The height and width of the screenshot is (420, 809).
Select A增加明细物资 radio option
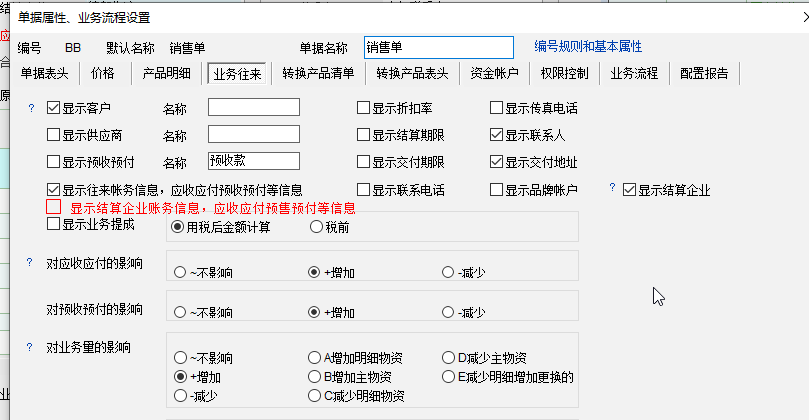tap(315, 358)
